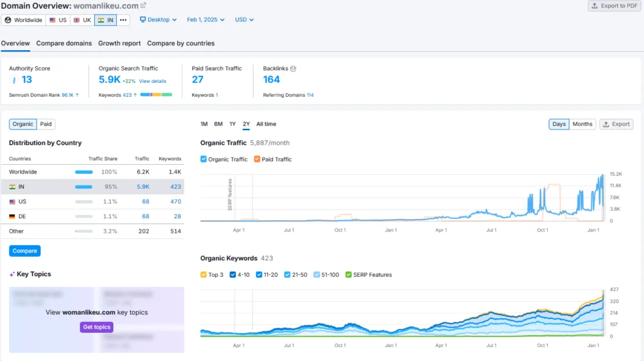
Task: Select the Worldwide database button
Action: [24, 19]
